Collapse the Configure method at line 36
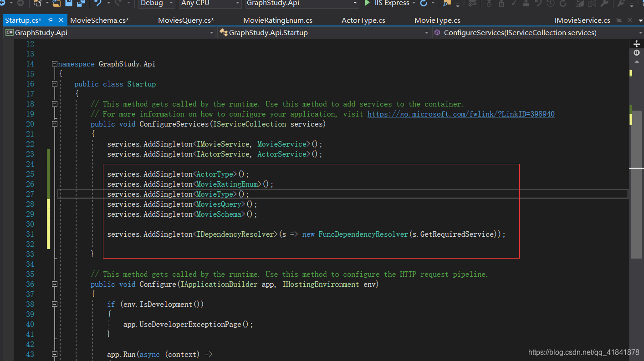The width and height of the screenshot is (644, 361). click(x=55, y=285)
